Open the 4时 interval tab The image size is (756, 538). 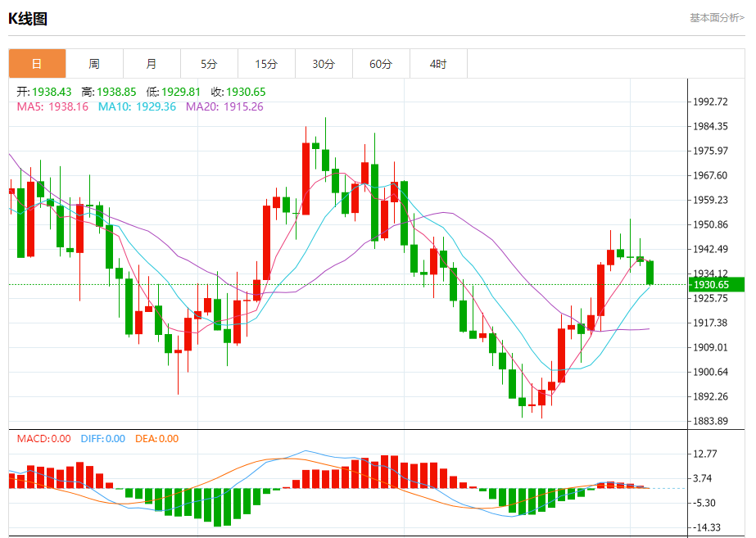439,64
